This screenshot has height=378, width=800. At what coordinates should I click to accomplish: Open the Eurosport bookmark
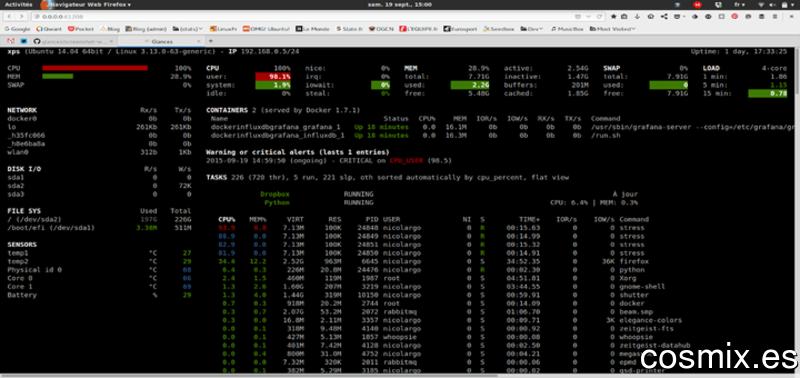(461, 29)
